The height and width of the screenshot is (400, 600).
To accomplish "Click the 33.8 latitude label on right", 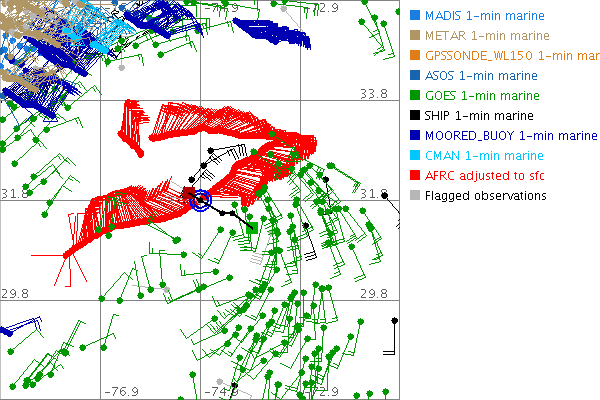I will point(373,93).
